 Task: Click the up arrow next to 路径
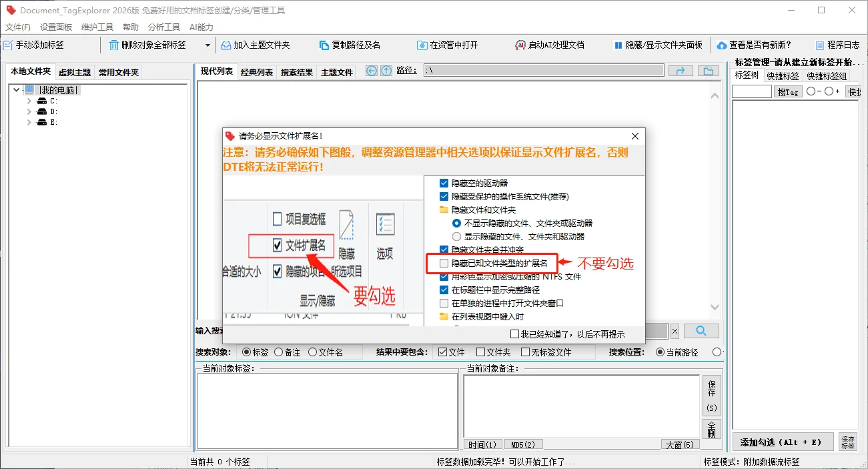point(386,71)
